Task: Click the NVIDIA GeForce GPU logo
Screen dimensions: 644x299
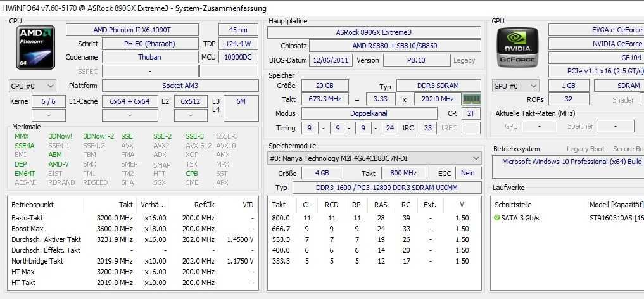Action: pos(517,48)
